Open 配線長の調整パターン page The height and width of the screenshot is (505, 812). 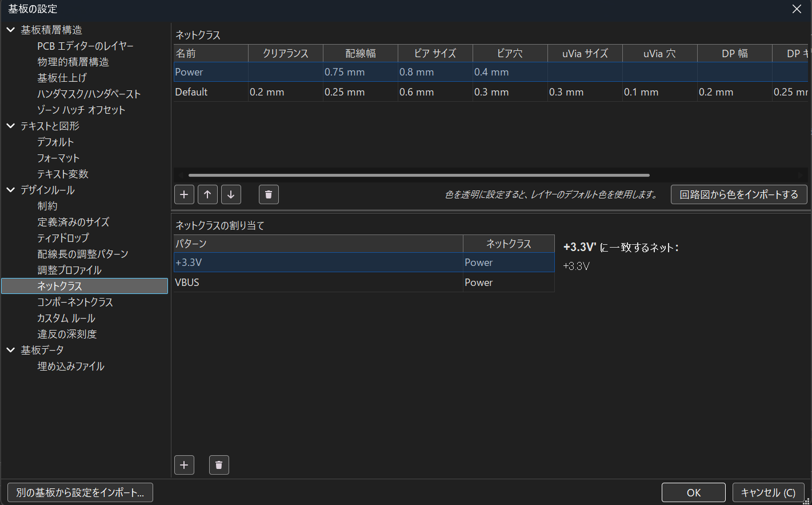[83, 254]
